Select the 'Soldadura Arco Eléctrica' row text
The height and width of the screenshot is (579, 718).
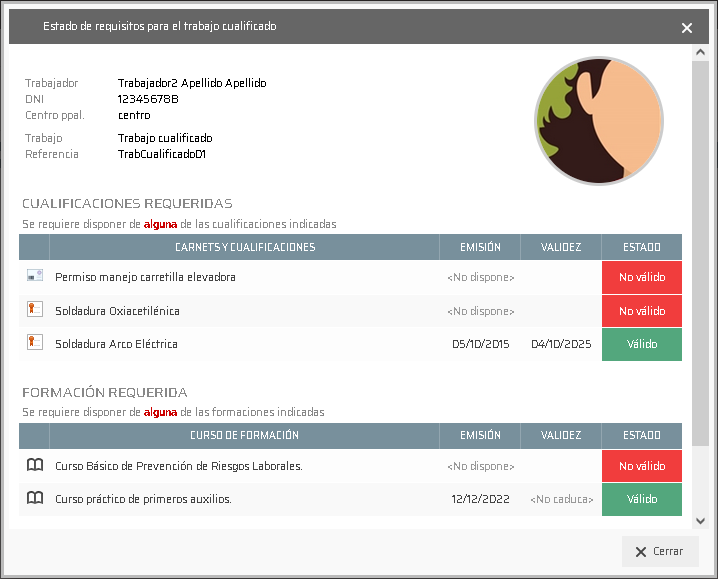pyautogui.click(x=116, y=344)
